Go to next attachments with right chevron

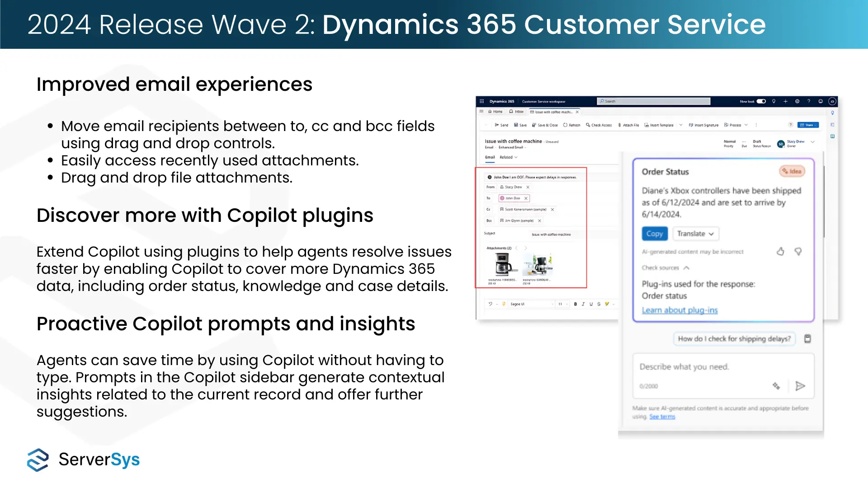(526, 248)
